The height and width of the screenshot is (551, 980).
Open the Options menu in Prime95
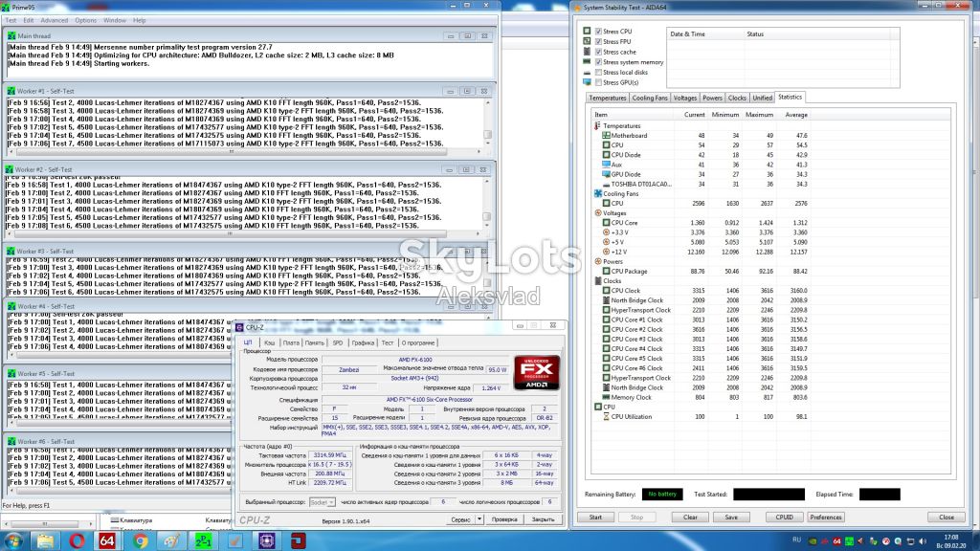[85, 21]
